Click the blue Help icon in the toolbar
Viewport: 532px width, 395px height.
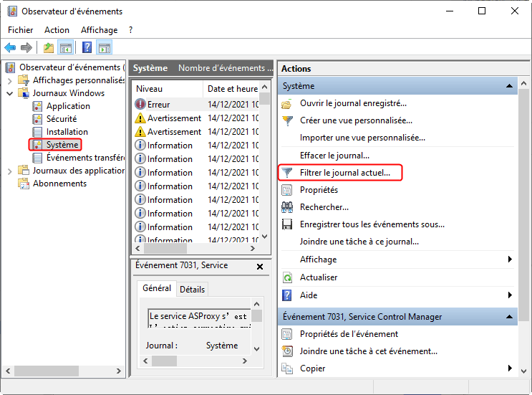tap(87, 48)
